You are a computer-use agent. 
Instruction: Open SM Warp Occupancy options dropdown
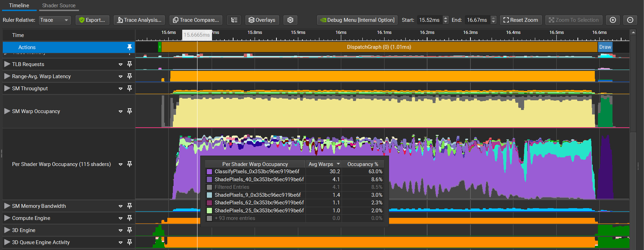pos(121,111)
